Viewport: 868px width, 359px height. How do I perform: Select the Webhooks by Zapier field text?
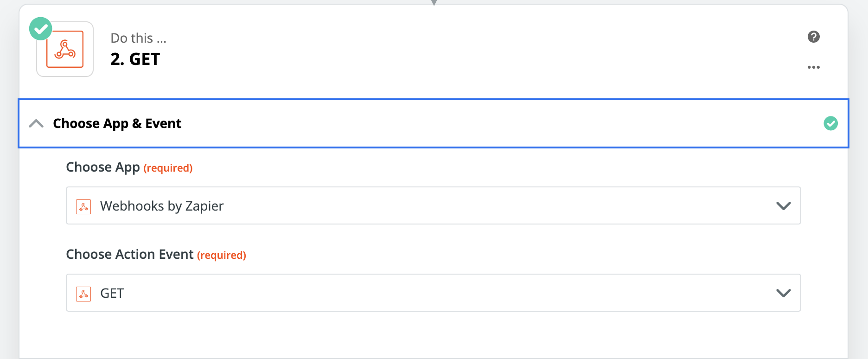[162, 206]
